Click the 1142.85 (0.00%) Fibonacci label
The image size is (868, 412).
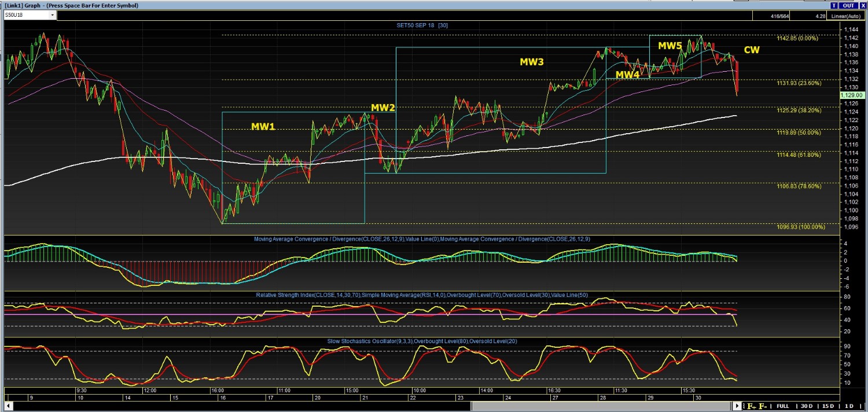tap(797, 38)
